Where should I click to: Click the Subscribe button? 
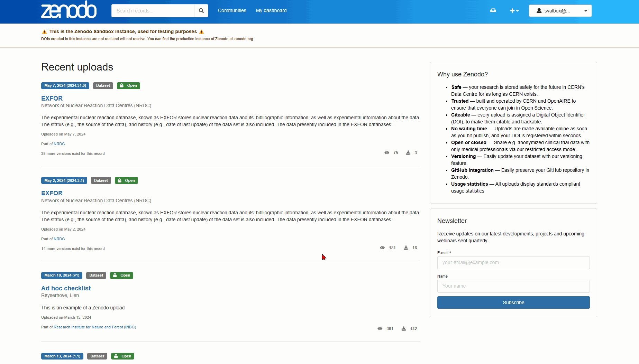coord(513,302)
